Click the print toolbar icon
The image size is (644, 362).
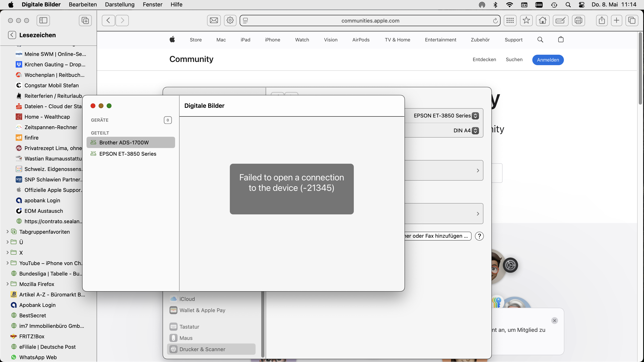pyautogui.click(x=579, y=20)
